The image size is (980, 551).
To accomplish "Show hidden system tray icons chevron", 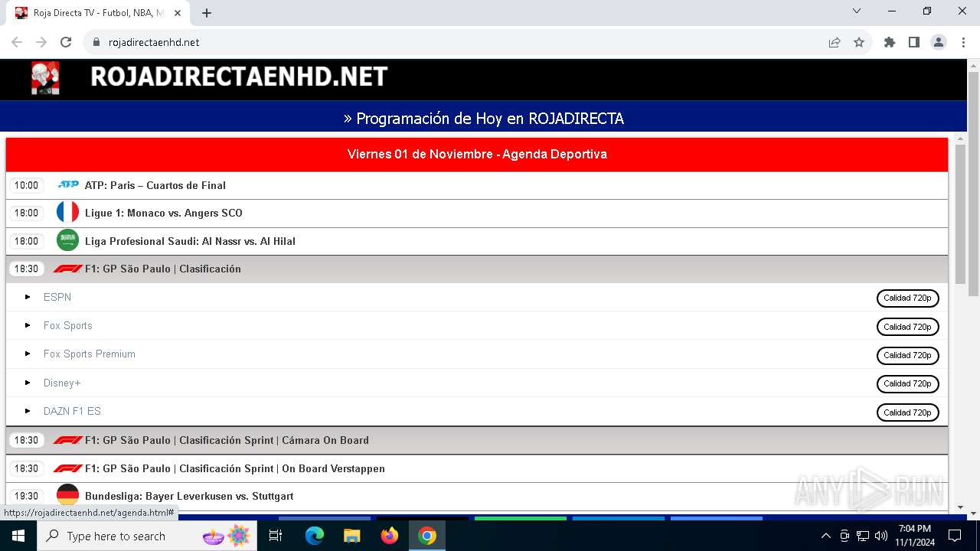I will pos(826,536).
